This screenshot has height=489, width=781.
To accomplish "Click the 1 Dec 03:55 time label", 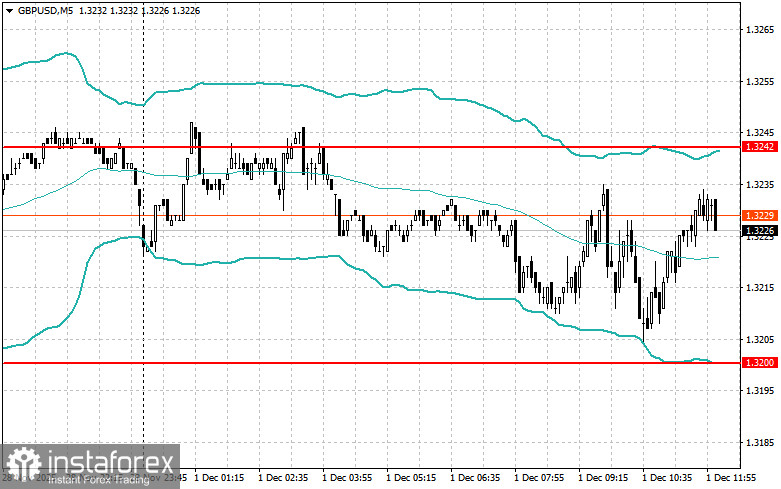I will 347,478.
